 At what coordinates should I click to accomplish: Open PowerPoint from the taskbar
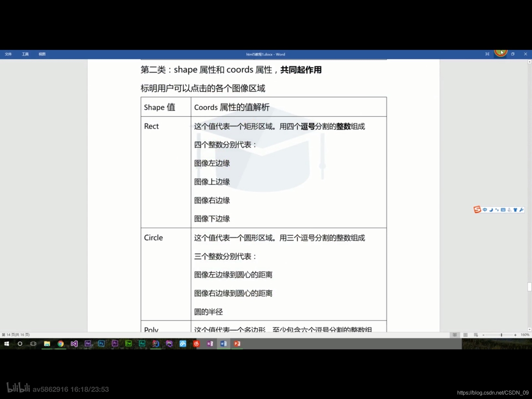point(237,344)
